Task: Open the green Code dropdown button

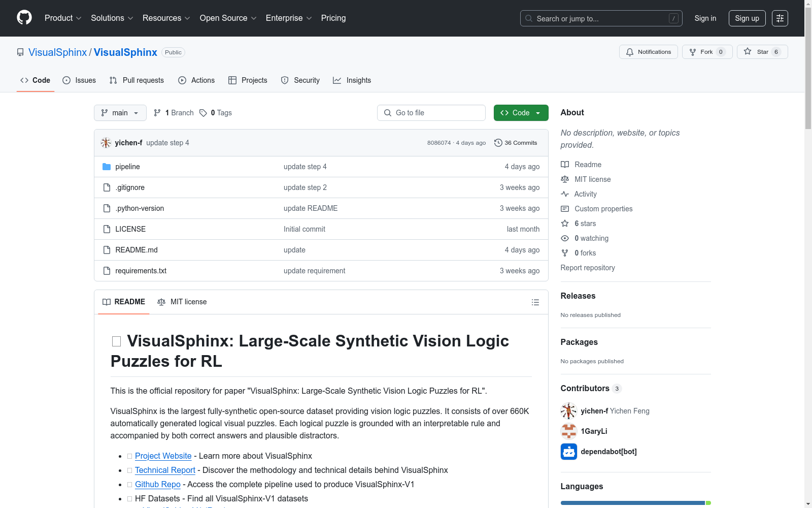Action: (x=521, y=113)
